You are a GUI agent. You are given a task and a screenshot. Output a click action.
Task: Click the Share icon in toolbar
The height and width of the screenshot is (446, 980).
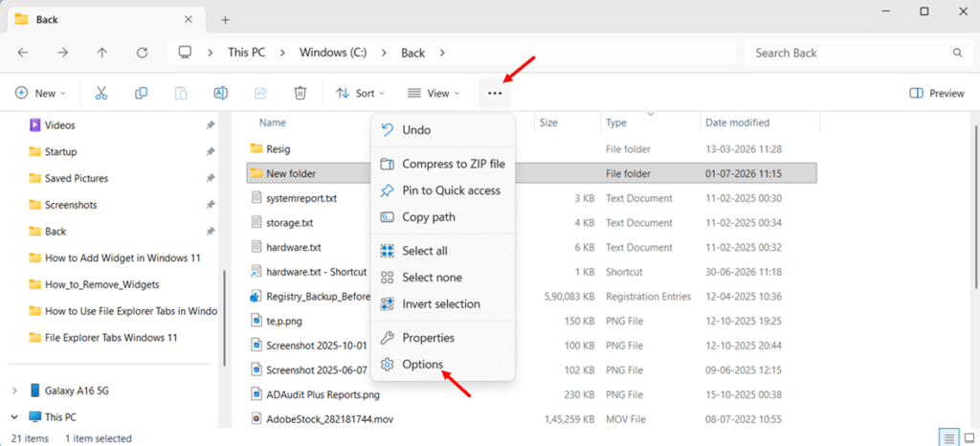[x=260, y=93]
